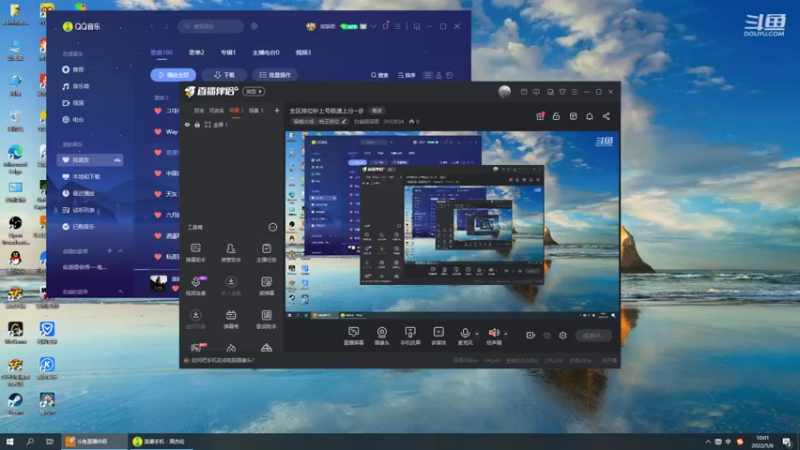
Task: Open 房管助手 tool in the toolbox
Action: pos(231,253)
